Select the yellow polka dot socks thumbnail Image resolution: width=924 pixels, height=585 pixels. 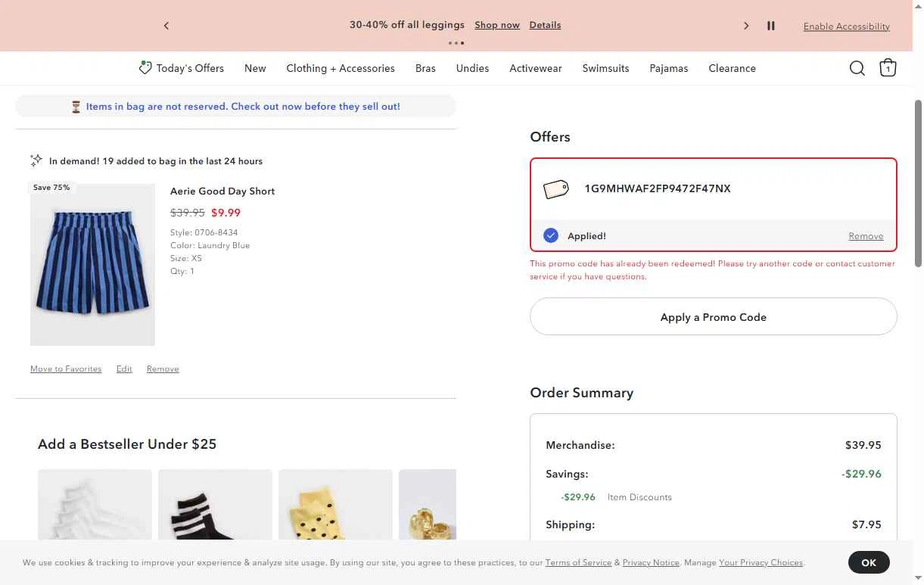335,504
